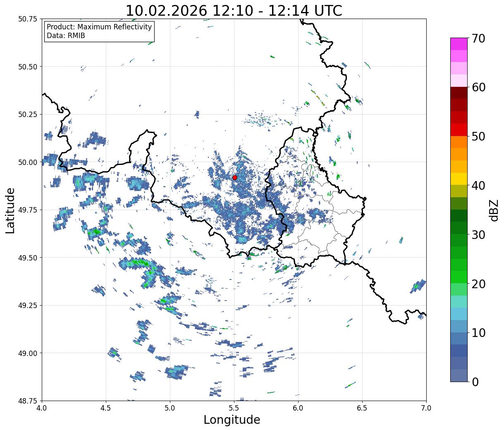Click the dark green colorbar segment just above 30
The image size is (504, 430).
[x=459, y=228]
